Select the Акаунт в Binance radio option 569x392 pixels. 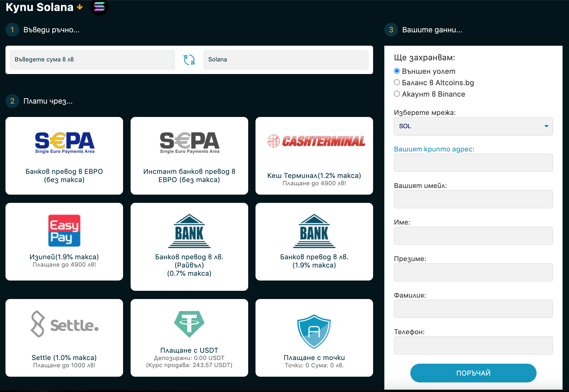pos(397,94)
